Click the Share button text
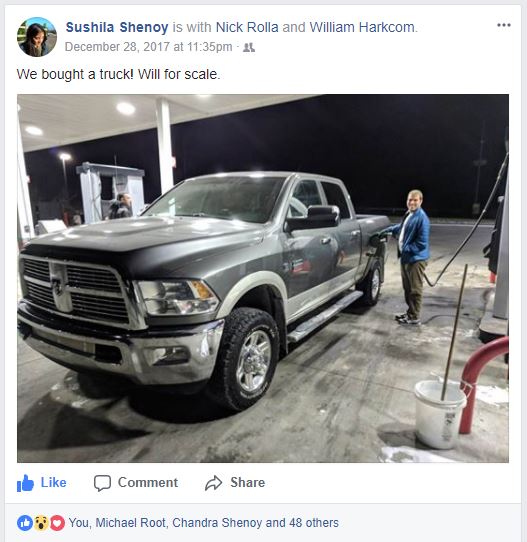527x542 pixels. (x=248, y=483)
